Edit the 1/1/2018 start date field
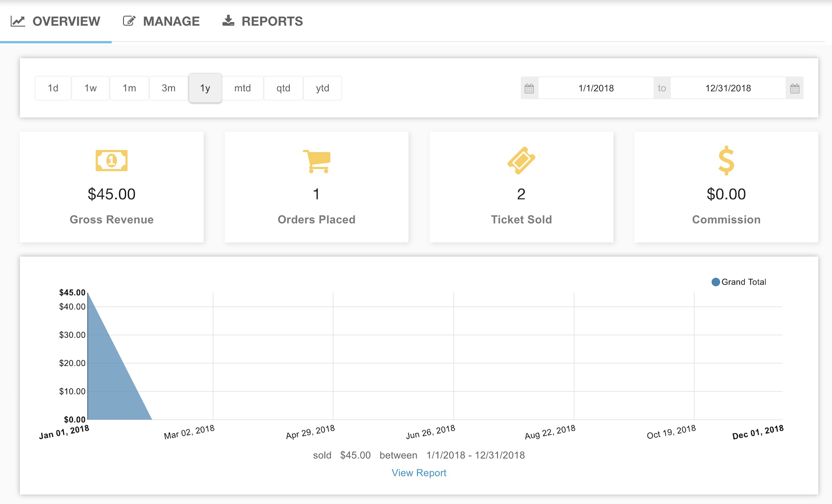Screen dimensions: 832x504 point(596,88)
